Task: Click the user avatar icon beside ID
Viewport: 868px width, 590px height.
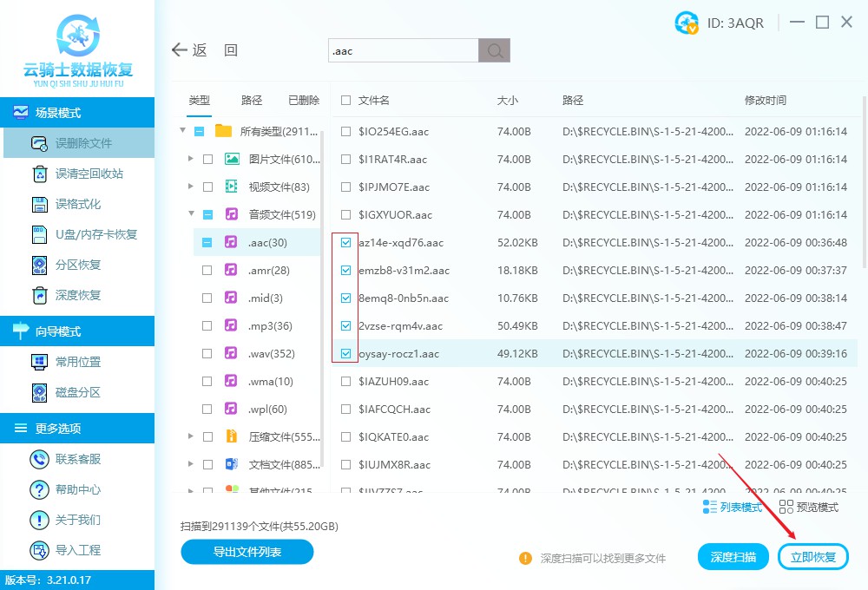Action: click(x=687, y=23)
